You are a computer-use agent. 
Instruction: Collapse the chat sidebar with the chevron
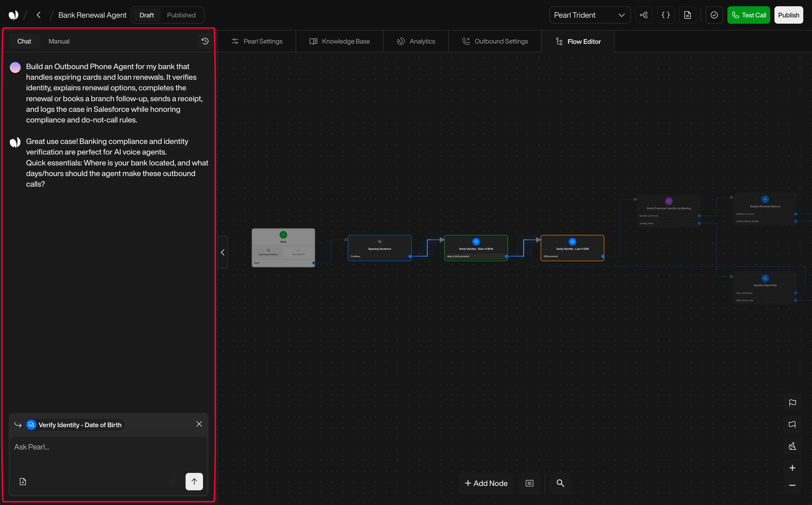[x=223, y=252]
